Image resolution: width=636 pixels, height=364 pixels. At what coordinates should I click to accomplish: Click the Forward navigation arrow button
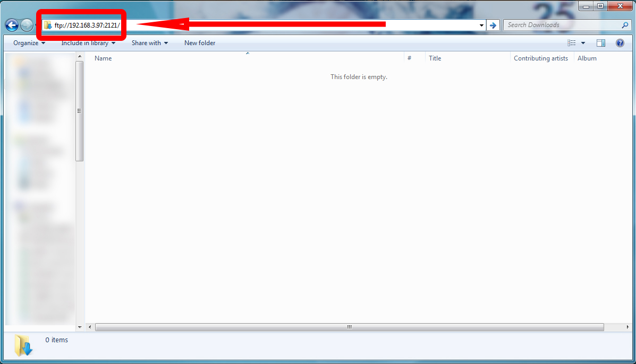[27, 25]
